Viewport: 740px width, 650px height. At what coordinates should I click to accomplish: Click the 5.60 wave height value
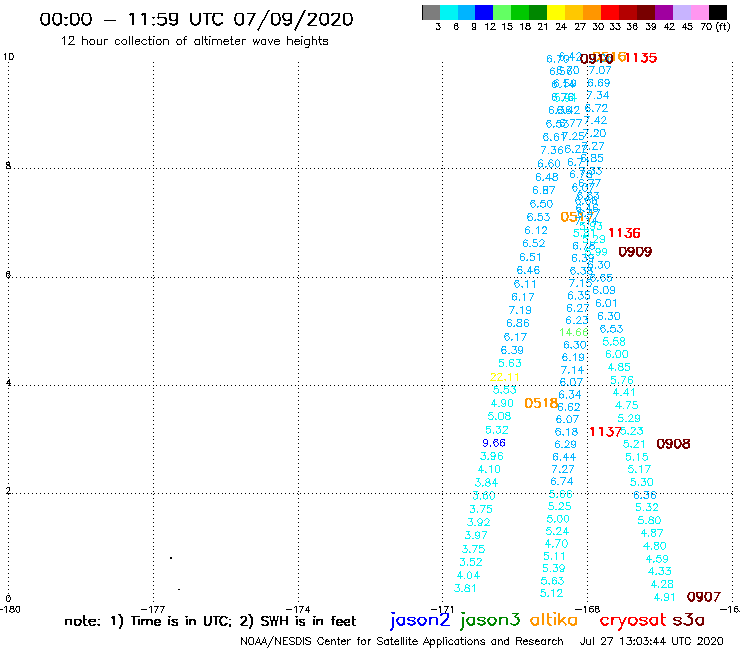click(x=649, y=520)
